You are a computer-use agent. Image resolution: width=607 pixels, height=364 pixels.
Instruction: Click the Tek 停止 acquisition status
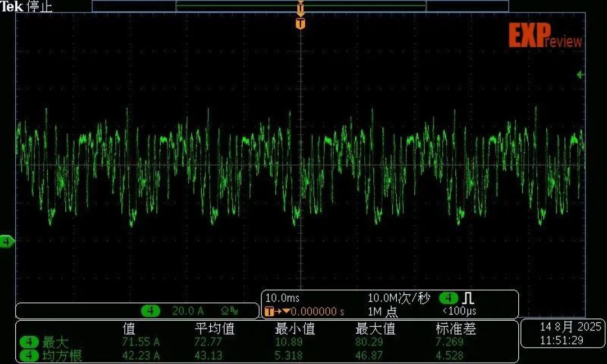click(26, 6)
